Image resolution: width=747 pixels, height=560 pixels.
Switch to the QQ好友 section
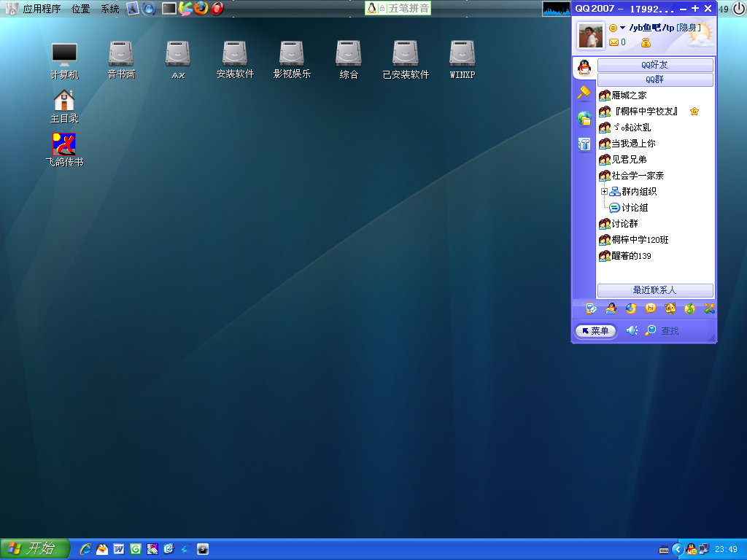point(655,65)
